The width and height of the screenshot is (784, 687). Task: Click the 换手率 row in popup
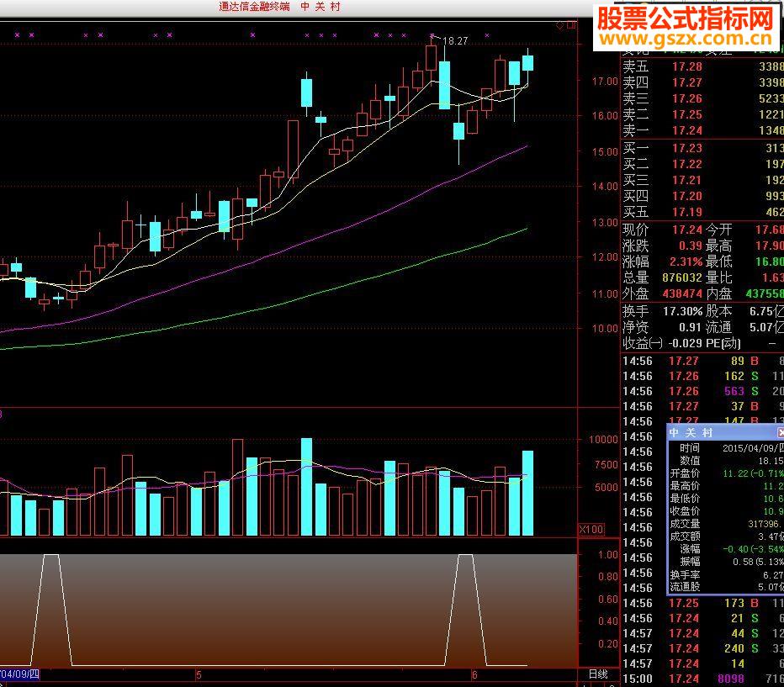coord(727,575)
